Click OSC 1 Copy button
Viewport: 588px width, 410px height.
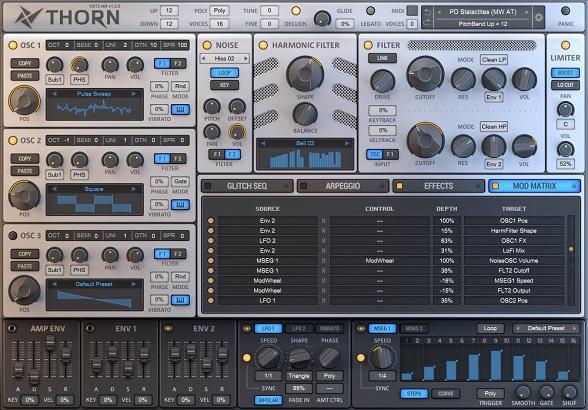click(x=25, y=63)
